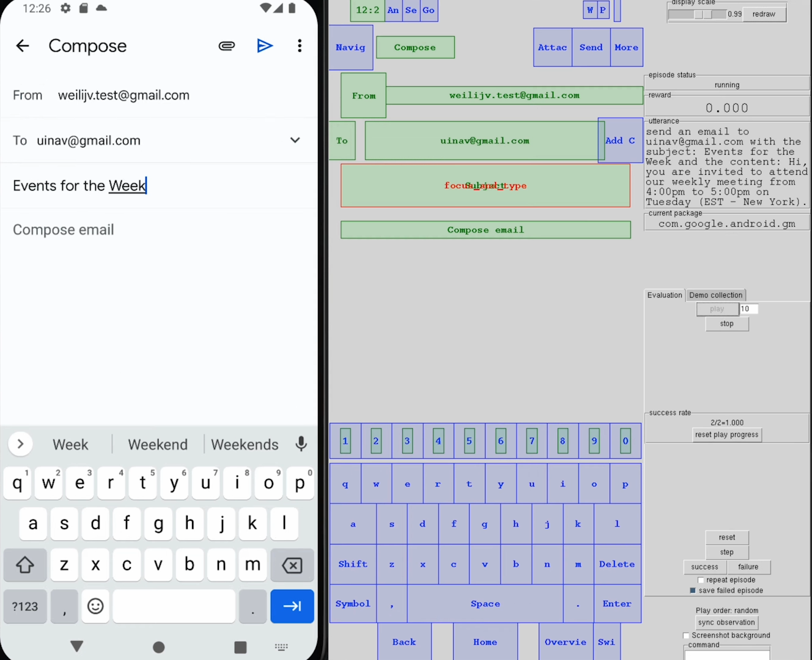Tap the subject field reading Events for the Week
The image size is (812, 660).
pyautogui.click(x=159, y=186)
